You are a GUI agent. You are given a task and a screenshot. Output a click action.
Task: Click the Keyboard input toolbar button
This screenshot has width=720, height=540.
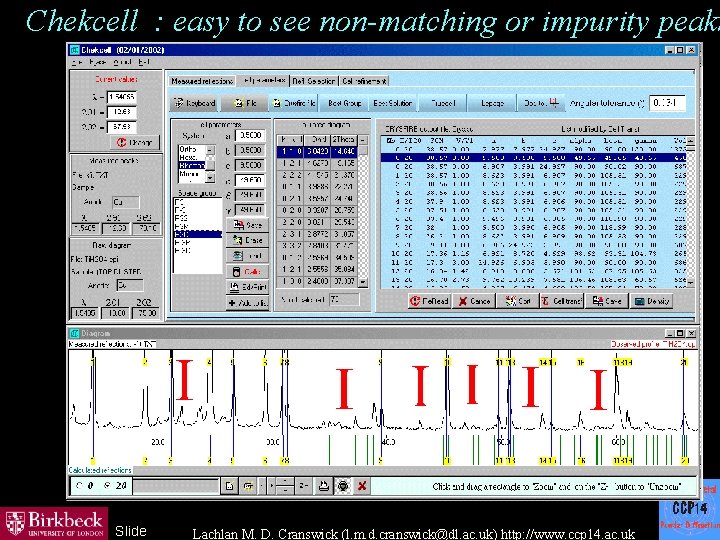(196, 103)
